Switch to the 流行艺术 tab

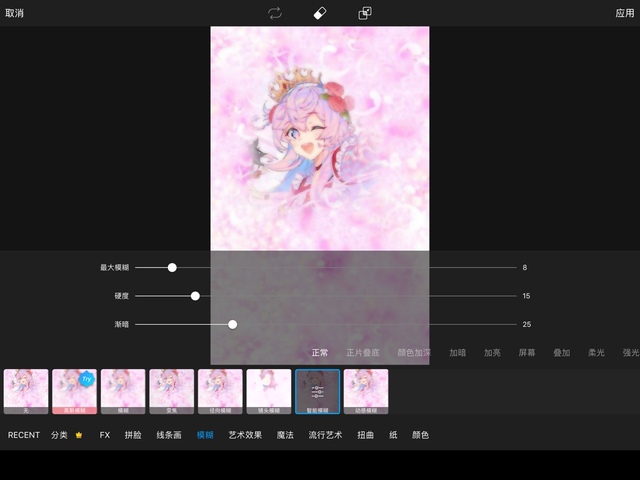(x=325, y=435)
